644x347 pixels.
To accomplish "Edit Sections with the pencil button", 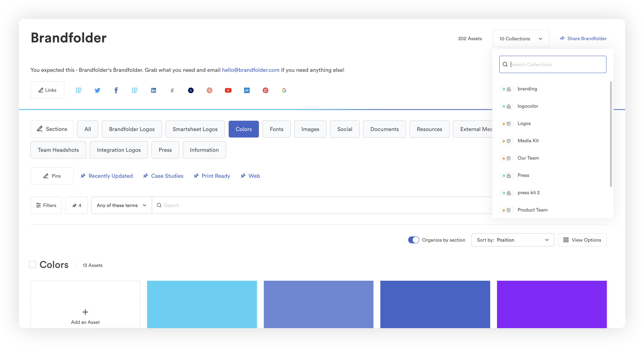I will pos(52,129).
